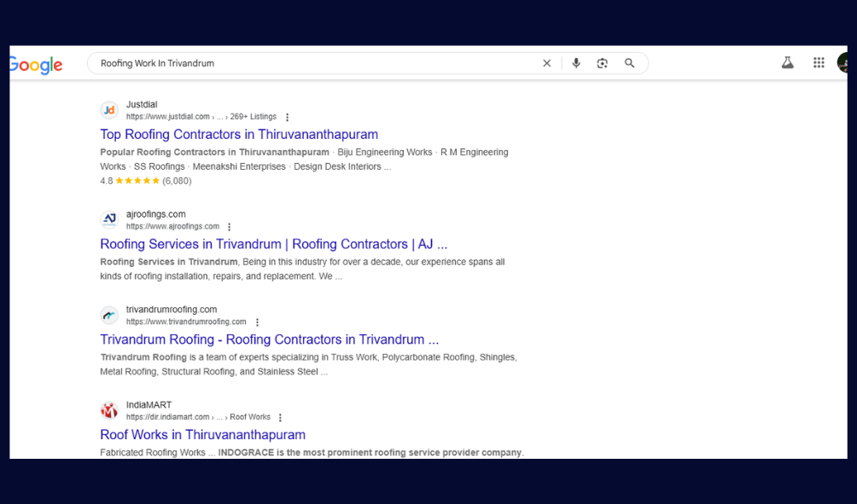Click the ajroofings.com favicon
This screenshot has width=857, height=504.
click(x=109, y=220)
